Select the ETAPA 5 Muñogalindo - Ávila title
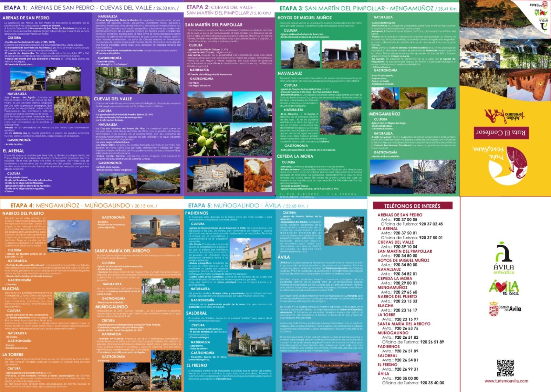The height and width of the screenshot is (392, 551). pyautogui.click(x=248, y=205)
